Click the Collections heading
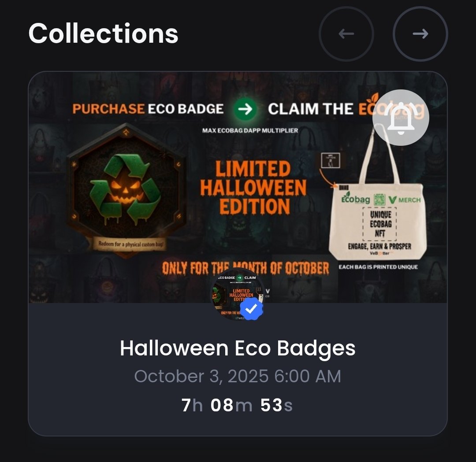This screenshot has width=476, height=462. point(103,33)
